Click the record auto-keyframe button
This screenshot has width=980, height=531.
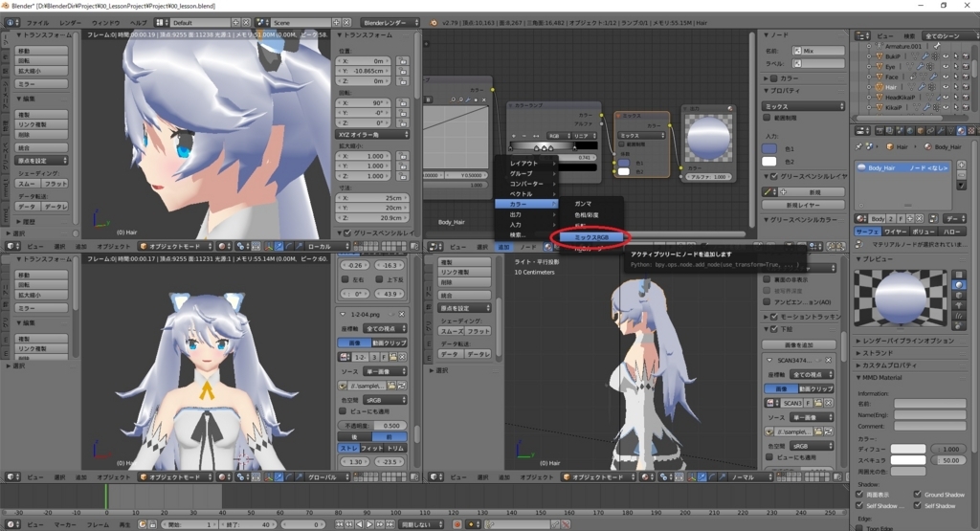click(x=457, y=524)
